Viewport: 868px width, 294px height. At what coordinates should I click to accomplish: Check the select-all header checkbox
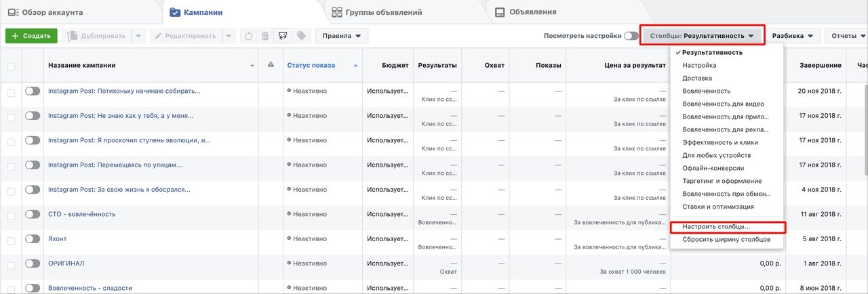coord(11,66)
